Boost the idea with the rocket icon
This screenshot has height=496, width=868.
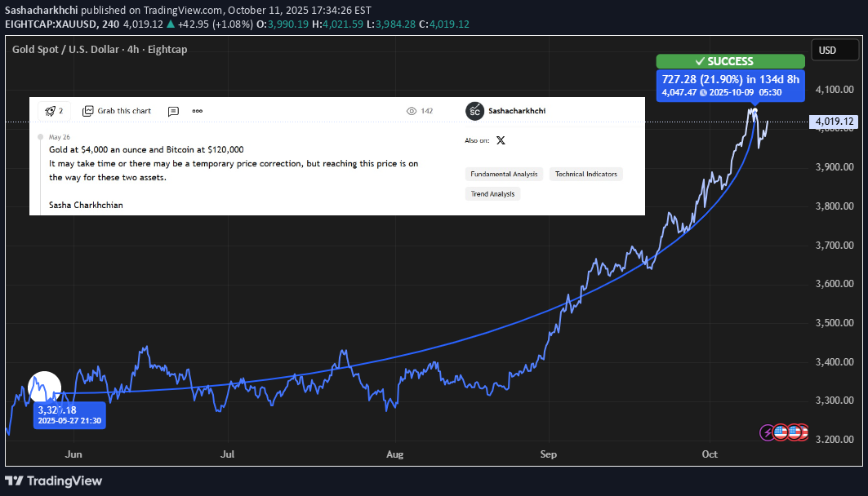pos(54,111)
